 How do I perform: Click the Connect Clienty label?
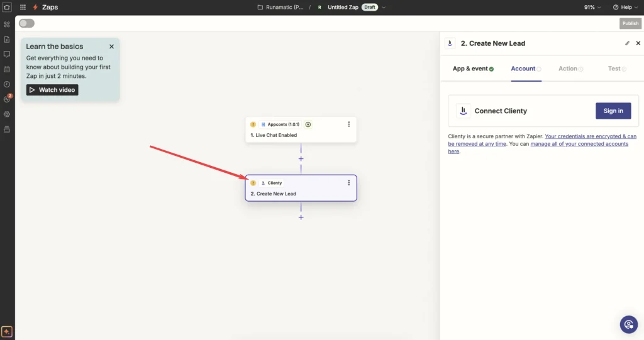pos(501,111)
